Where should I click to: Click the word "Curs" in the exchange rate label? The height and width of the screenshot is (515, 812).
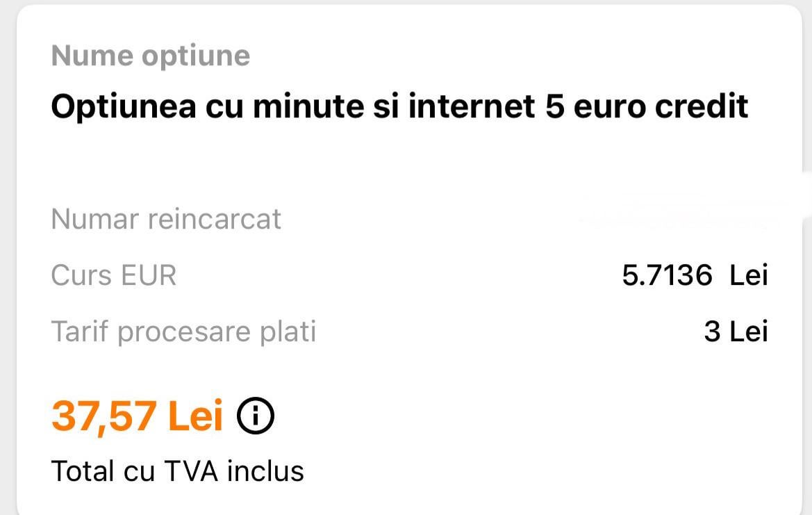81,275
